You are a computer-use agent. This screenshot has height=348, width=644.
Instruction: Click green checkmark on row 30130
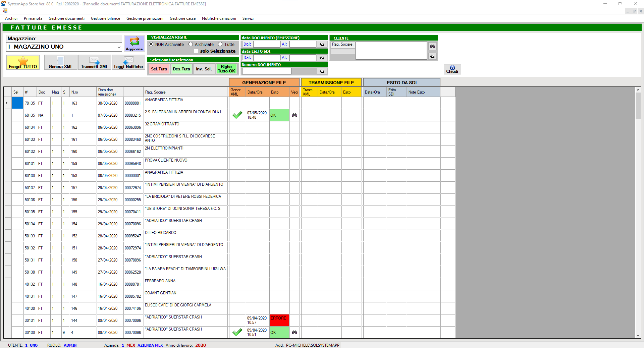[x=237, y=332]
